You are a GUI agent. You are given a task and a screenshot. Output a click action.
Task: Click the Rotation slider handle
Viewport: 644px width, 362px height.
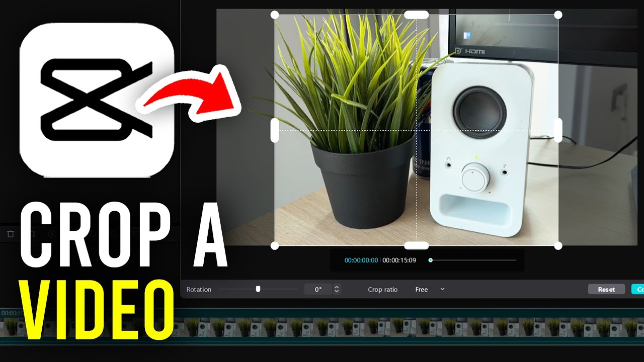tap(258, 289)
